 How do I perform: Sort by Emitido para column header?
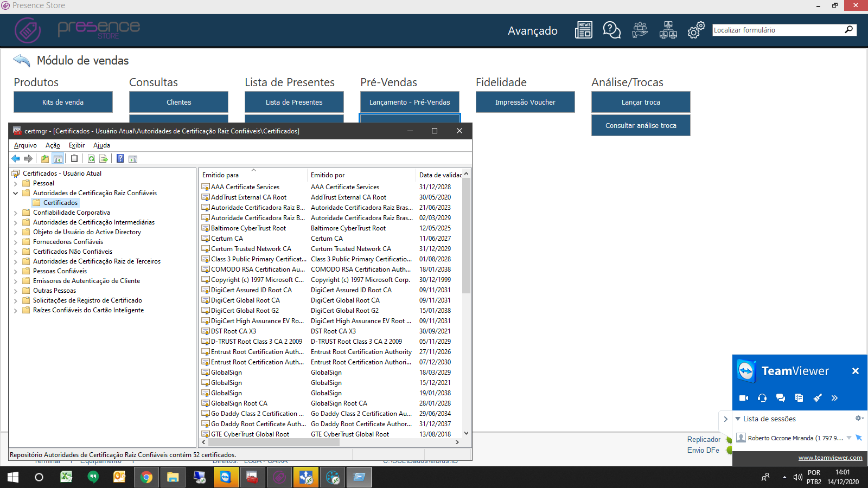253,175
